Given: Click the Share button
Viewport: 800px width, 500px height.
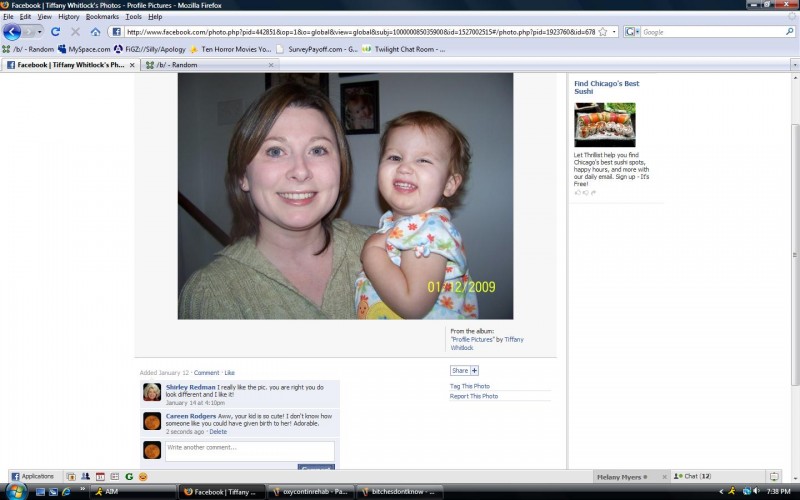Looking at the screenshot, I should [464, 370].
